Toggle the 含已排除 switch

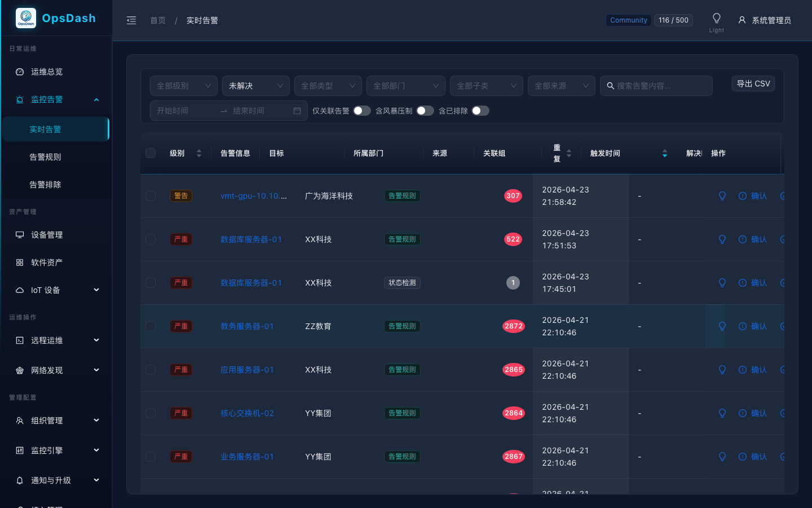point(480,111)
